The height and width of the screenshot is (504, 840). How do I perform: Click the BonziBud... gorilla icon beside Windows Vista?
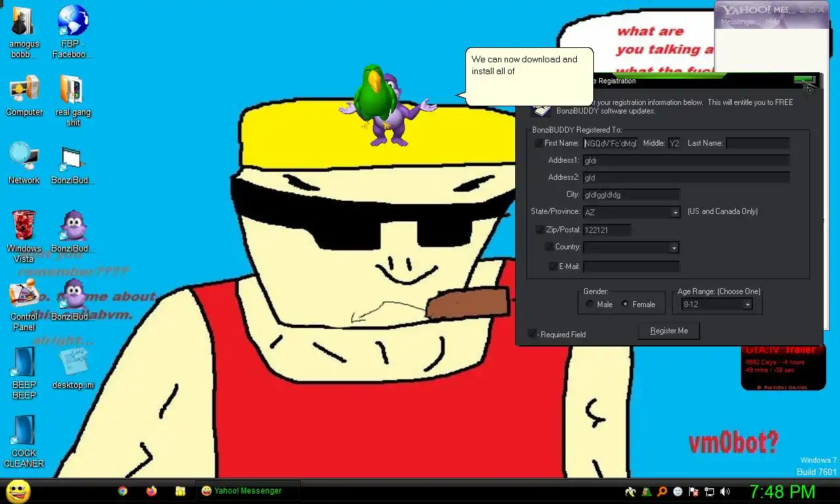[x=73, y=232]
